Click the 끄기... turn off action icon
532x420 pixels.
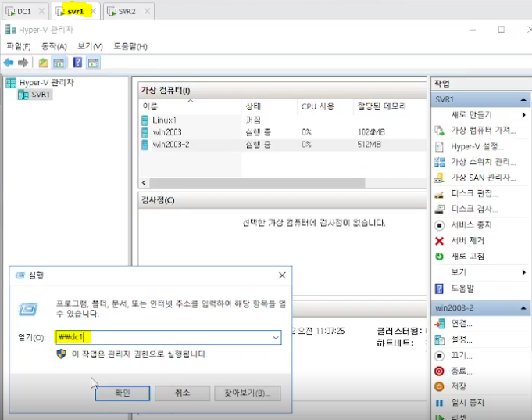pos(439,356)
